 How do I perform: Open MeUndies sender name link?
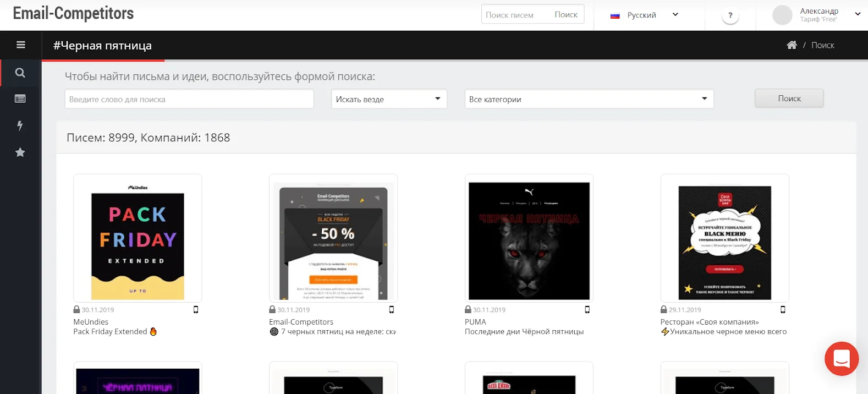click(x=91, y=322)
